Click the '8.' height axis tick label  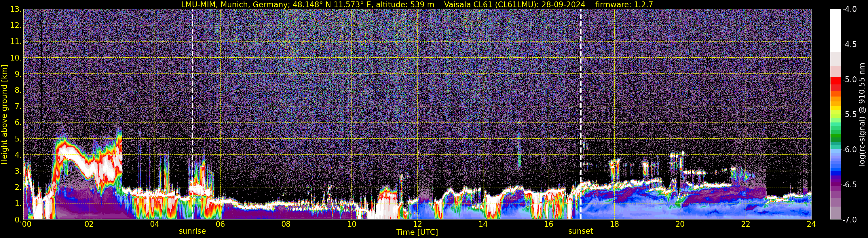coord(18,90)
